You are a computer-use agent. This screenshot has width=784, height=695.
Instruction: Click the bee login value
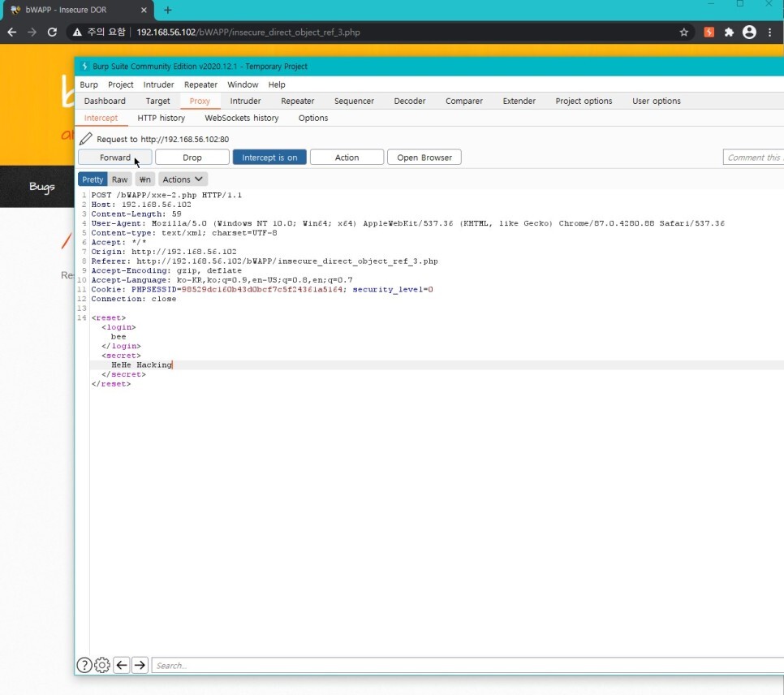coord(118,336)
